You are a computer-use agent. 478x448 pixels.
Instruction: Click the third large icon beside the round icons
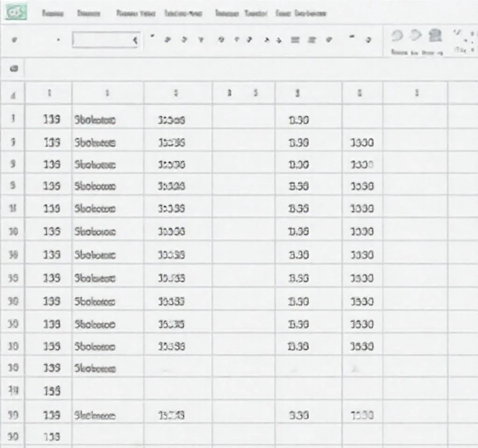point(435,36)
